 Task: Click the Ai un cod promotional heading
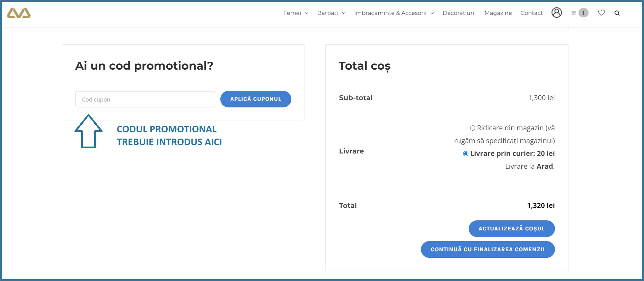point(144,65)
